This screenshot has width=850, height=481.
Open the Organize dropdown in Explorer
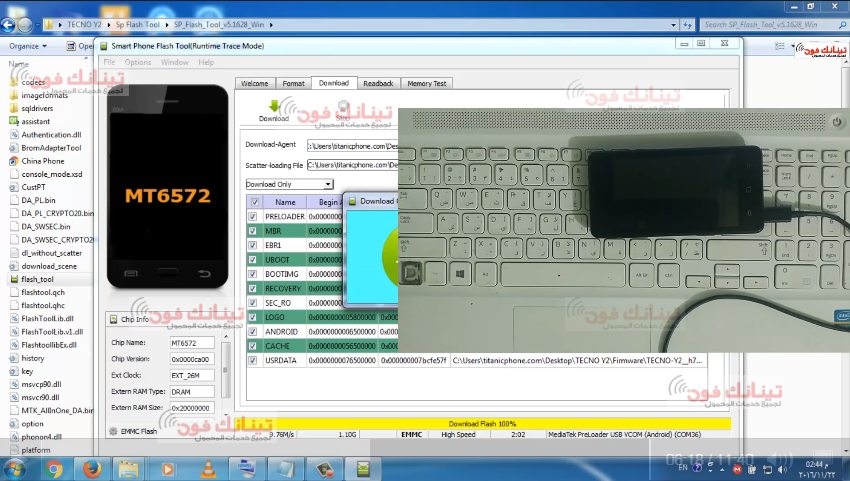point(28,46)
